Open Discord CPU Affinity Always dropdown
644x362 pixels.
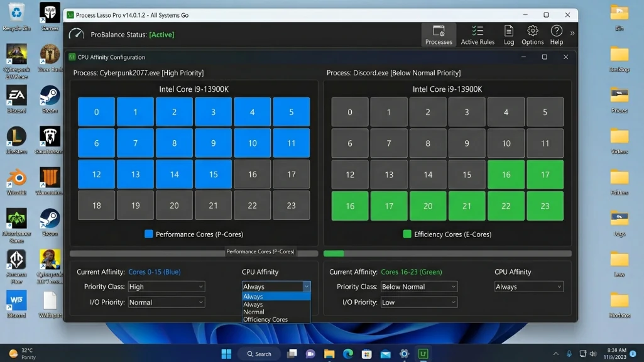[x=528, y=287]
